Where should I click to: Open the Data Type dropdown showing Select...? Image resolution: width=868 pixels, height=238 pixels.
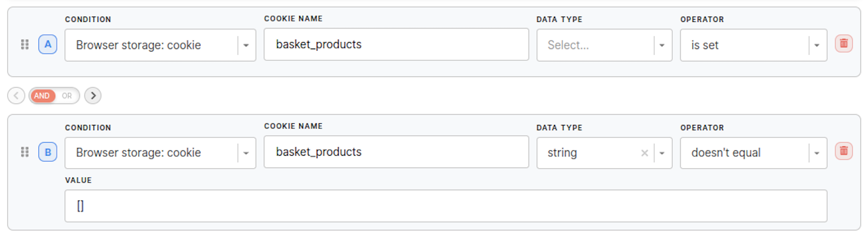(662, 45)
